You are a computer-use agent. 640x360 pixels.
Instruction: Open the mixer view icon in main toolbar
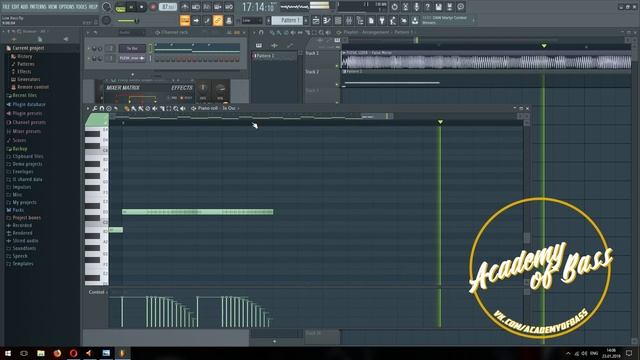tap(349, 20)
